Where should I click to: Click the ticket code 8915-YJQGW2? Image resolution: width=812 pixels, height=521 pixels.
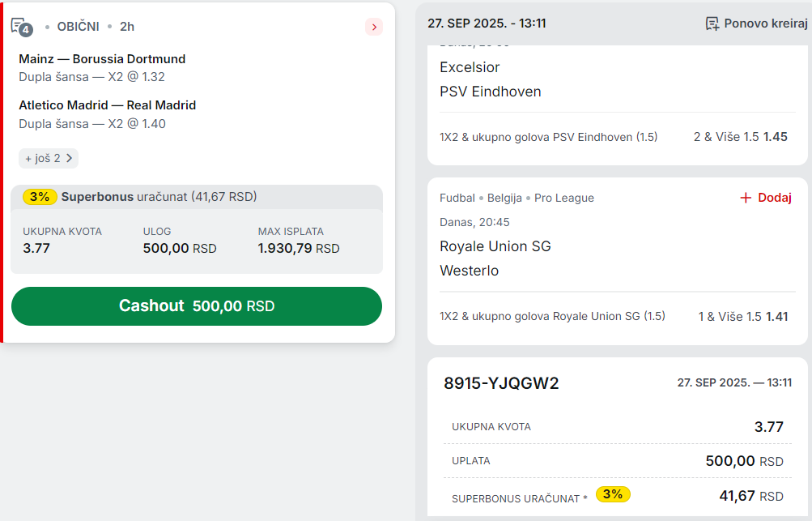[x=501, y=383]
